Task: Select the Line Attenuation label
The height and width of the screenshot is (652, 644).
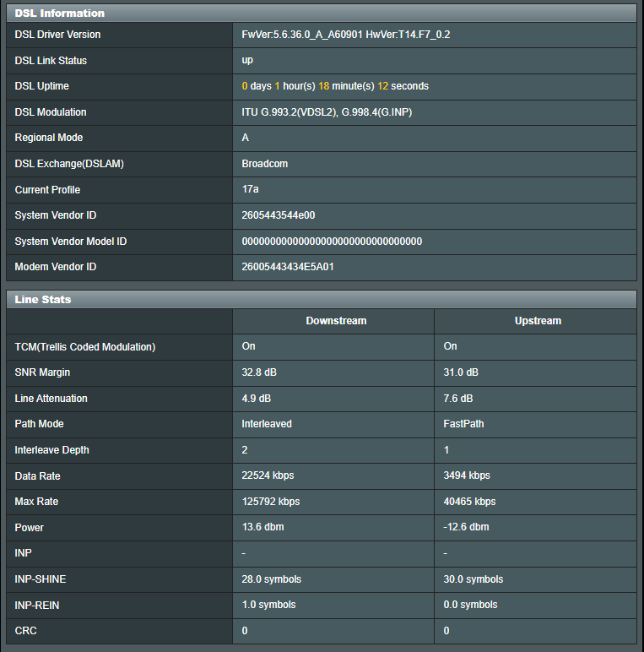Action: tap(51, 399)
